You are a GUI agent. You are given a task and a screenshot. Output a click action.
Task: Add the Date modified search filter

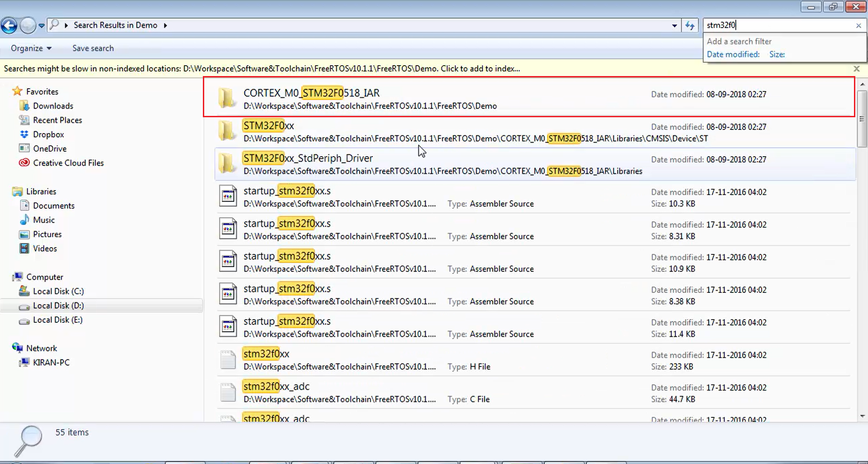click(x=733, y=54)
